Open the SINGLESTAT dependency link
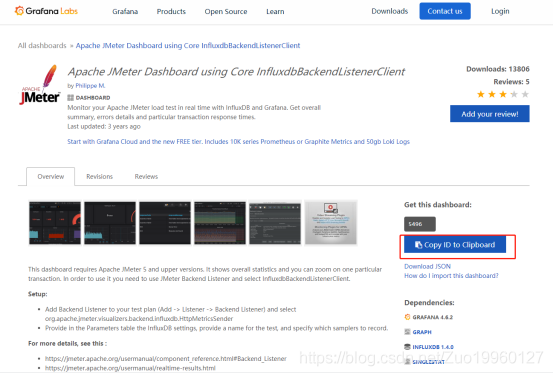 click(x=428, y=362)
